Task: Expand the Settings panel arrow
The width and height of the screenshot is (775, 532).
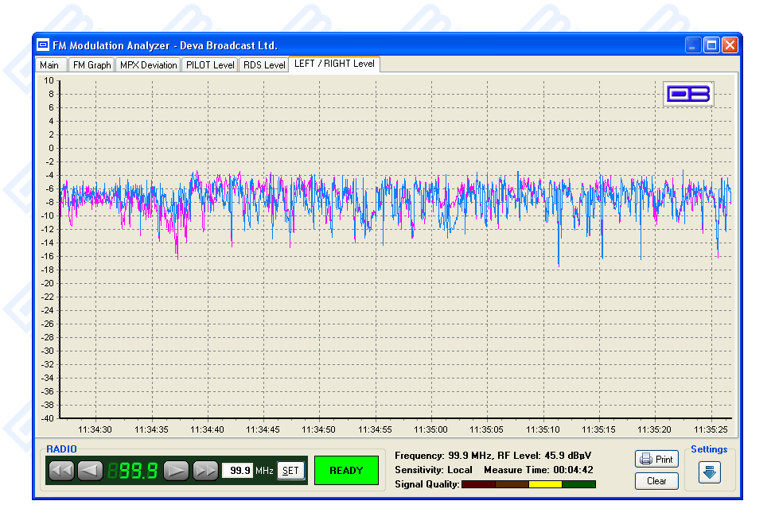Action: 709,472
